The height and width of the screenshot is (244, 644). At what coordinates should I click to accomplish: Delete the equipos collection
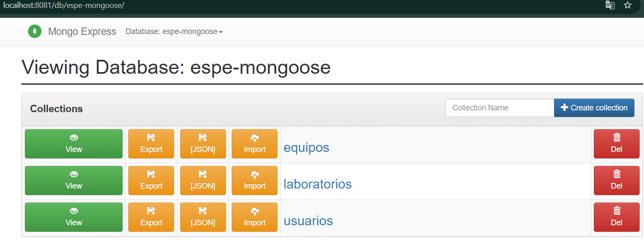pyautogui.click(x=617, y=144)
